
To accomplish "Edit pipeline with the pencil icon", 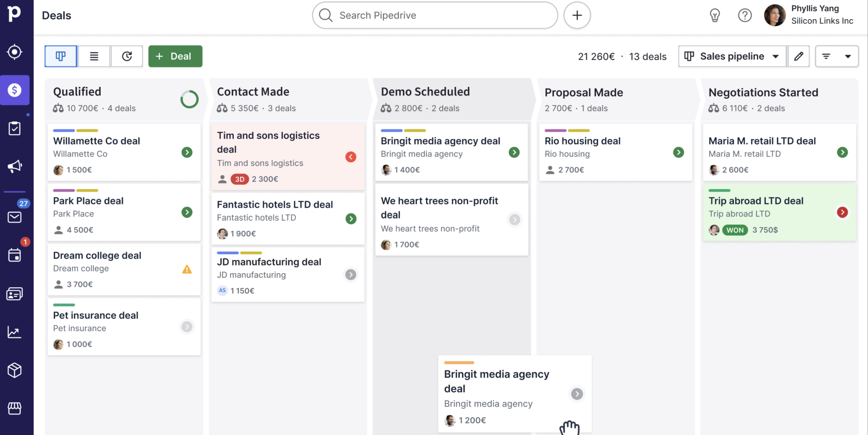I will [798, 56].
